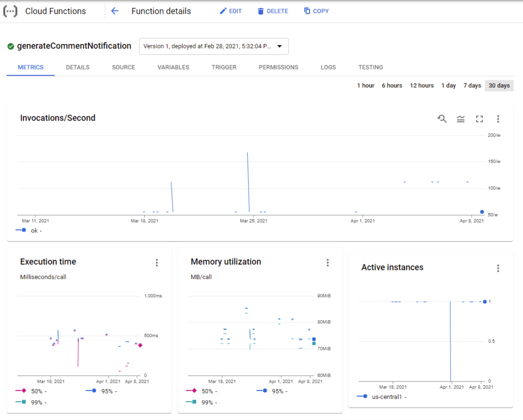
Task: Click the EDIT button
Action: pos(230,11)
